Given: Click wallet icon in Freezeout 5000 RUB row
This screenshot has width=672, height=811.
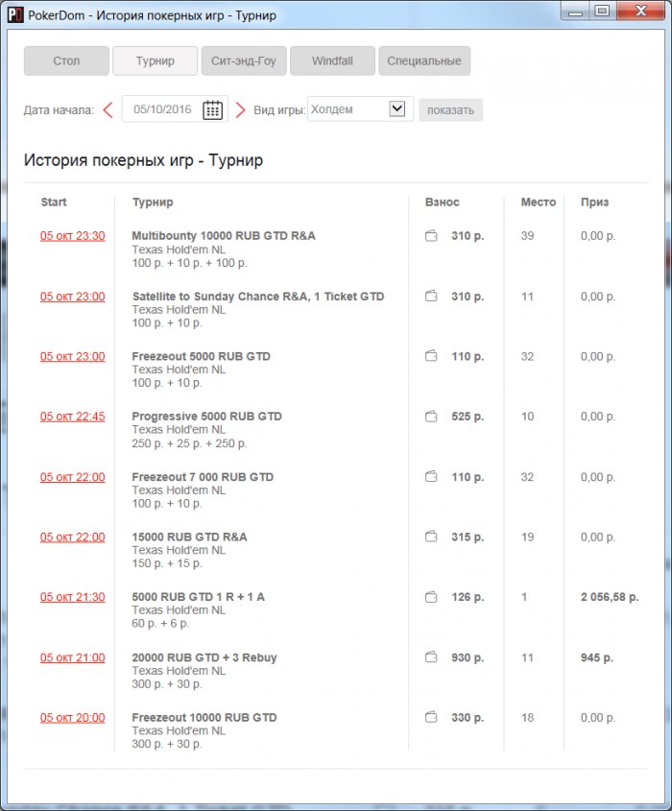Looking at the screenshot, I should click(431, 356).
